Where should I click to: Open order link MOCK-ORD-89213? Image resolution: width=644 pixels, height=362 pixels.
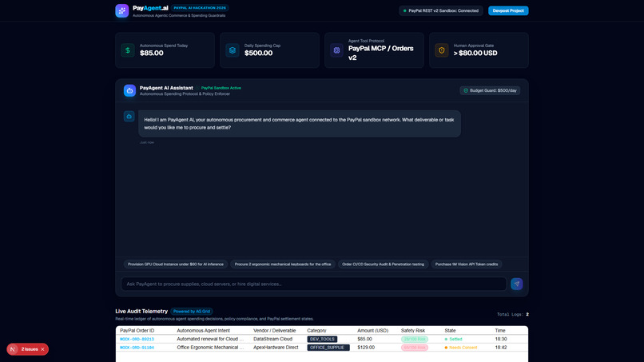click(x=137, y=340)
